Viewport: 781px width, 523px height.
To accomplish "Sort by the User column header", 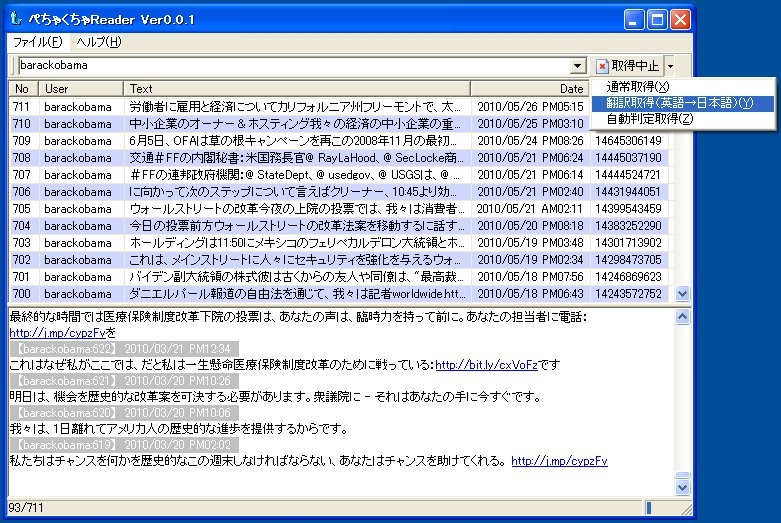I will tap(81, 89).
